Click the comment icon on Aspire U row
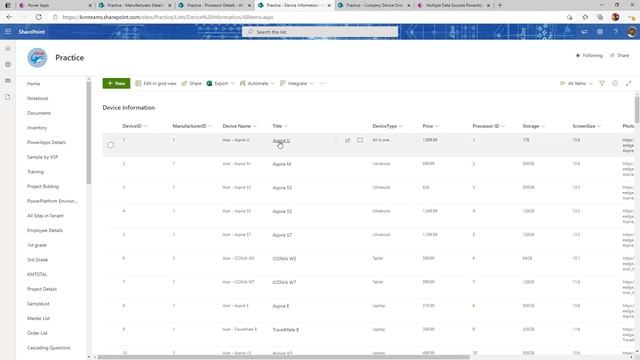The image size is (640, 360). (x=360, y=140)
